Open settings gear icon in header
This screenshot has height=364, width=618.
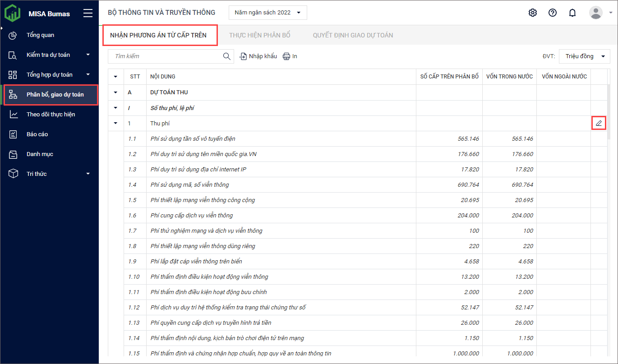point(533,13)
